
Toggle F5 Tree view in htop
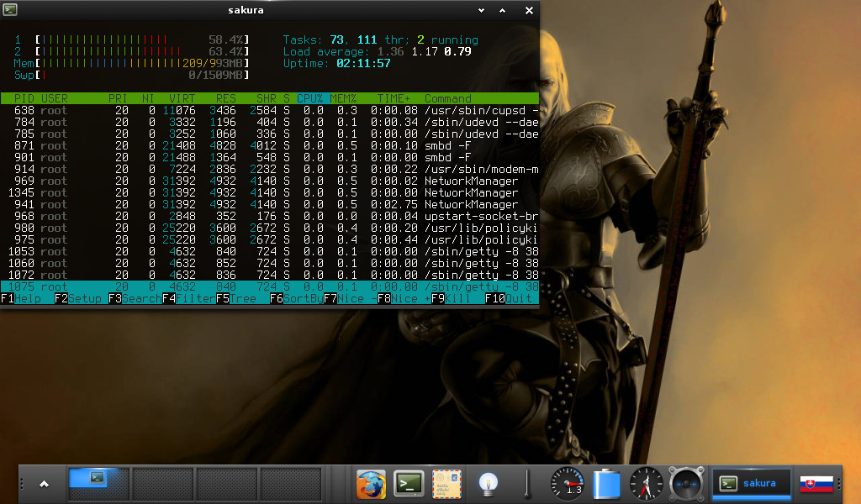pyautogui.click(x=236, y=298)
